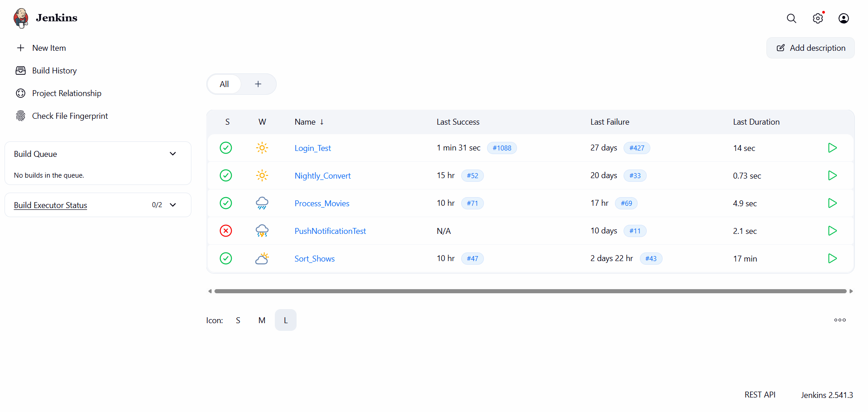
Task: Open the Login_Test job link
Action: coord(313,148)
